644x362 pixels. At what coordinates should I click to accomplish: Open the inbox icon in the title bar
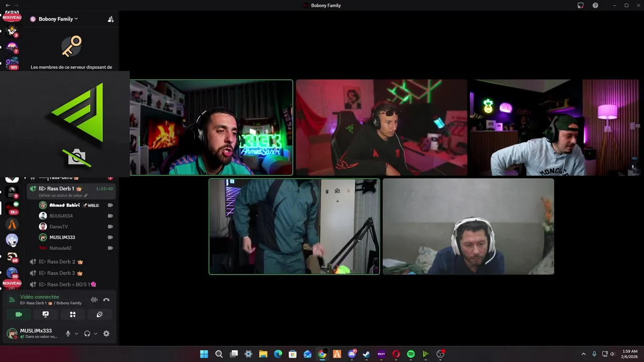[581, 6]
